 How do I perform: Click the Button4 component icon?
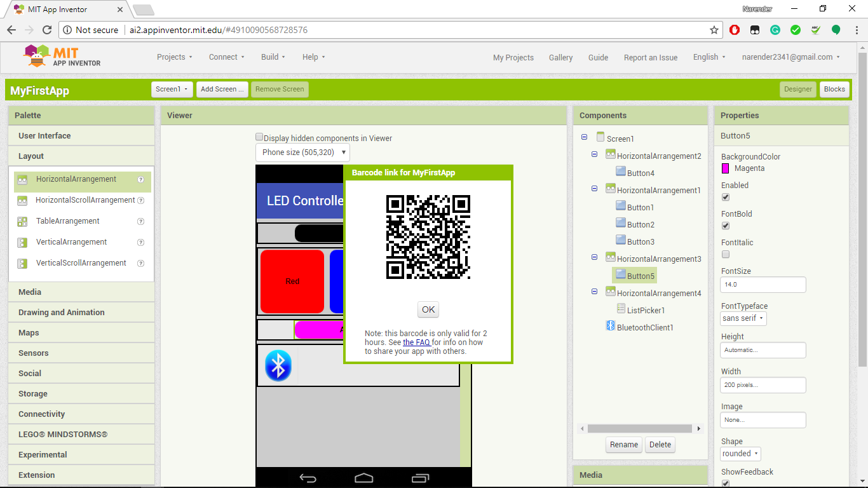point(621,171)
